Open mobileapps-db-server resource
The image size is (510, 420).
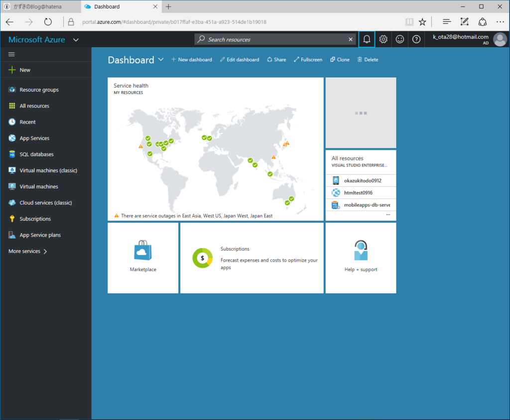tap(361, 205)
